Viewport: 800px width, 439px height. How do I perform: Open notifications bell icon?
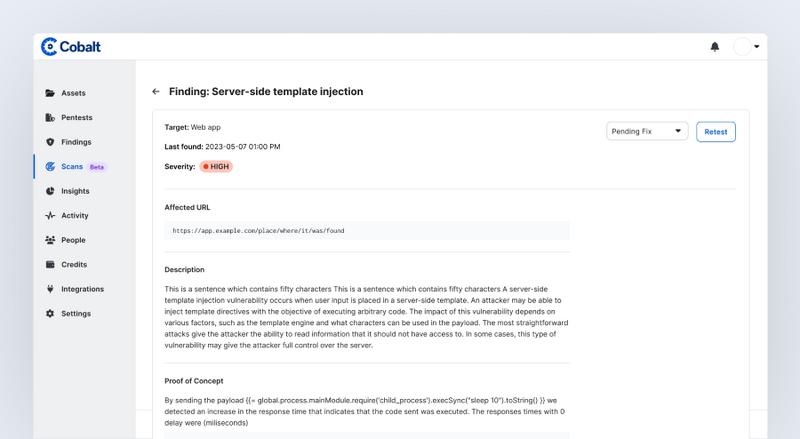(x=715, y=47)
